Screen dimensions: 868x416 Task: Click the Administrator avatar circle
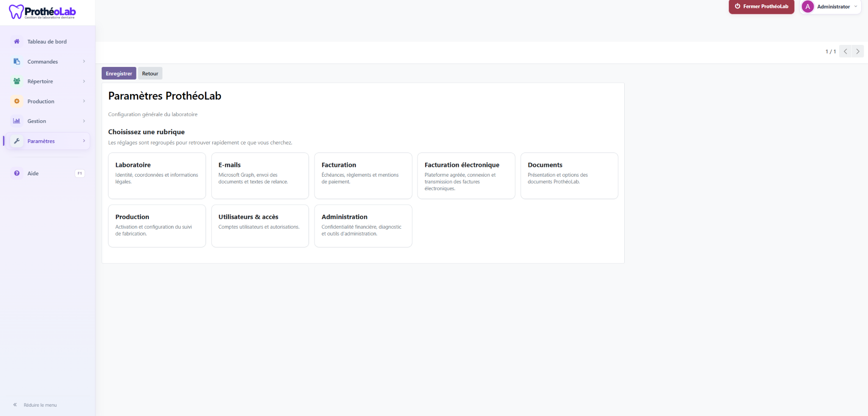click(x=808, y=7)
